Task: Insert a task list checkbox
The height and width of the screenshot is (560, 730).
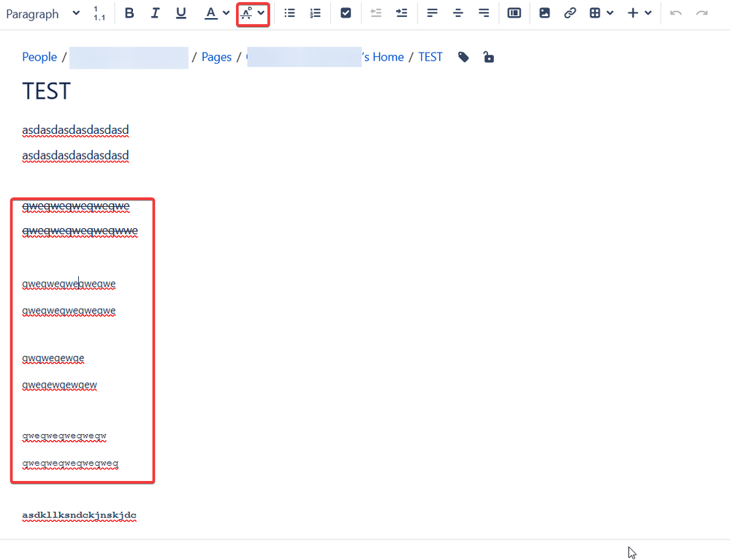Action: point(346,13)
